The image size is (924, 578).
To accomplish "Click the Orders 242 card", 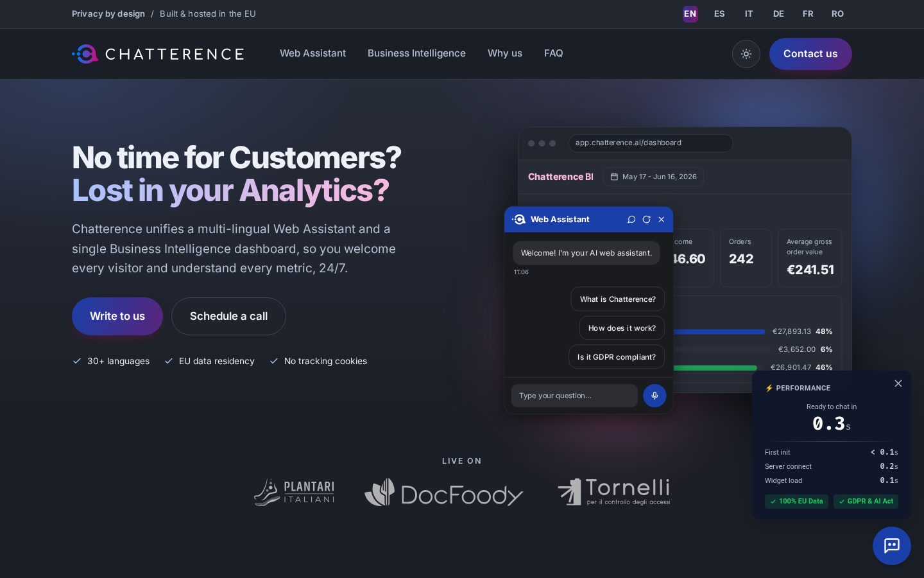I will click(746, 258).
